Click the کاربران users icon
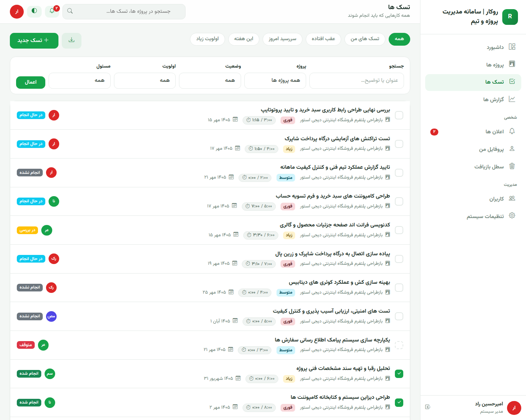The image size is (526, 420). click(512, 198)
